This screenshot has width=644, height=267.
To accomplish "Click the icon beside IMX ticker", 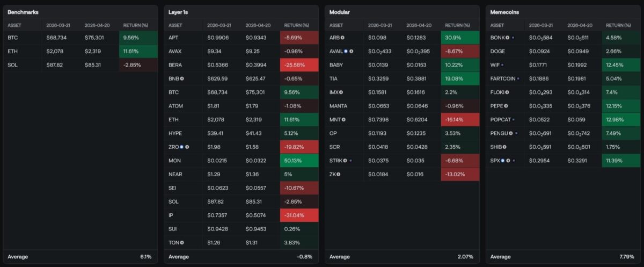I will pos(342,92).
